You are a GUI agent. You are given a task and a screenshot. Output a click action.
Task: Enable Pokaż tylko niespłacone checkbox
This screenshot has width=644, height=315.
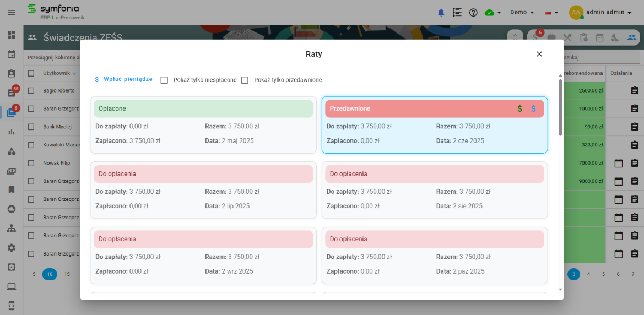pos(164,80)
